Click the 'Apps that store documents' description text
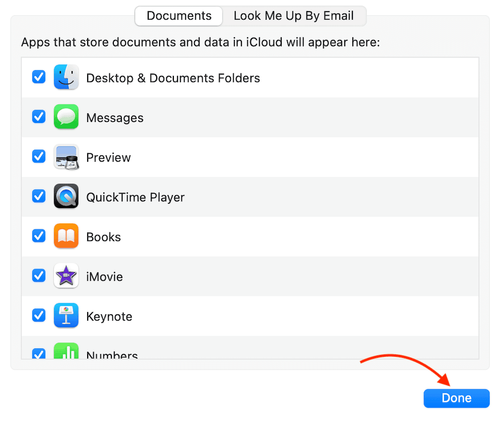 tap(201, 42)
